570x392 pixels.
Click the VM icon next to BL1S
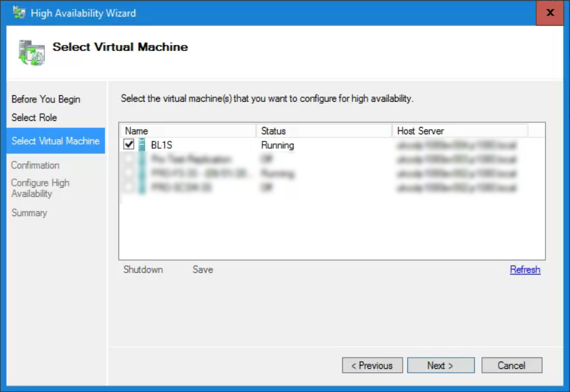tap(142, 145)
